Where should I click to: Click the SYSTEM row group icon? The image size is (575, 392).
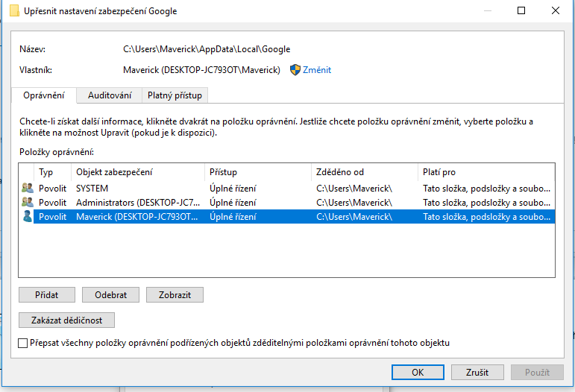coord(28,189)
